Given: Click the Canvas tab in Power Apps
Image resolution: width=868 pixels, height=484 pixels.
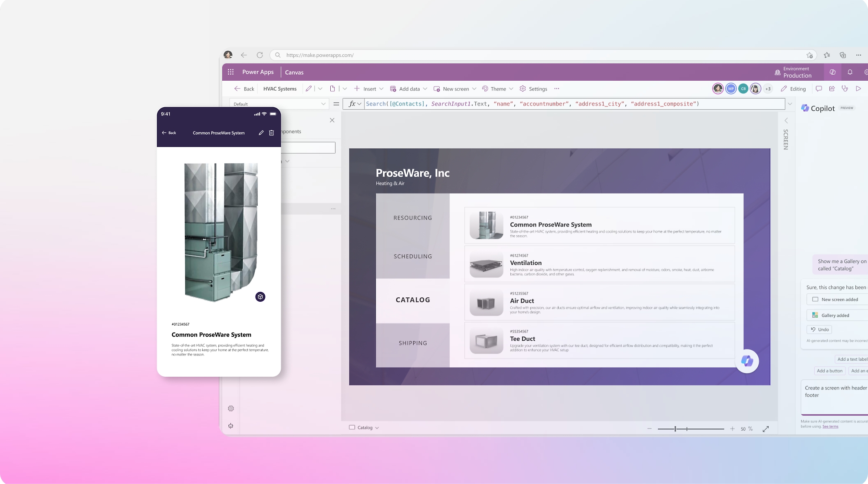Looking at the screenshot, I should [294, 72].
